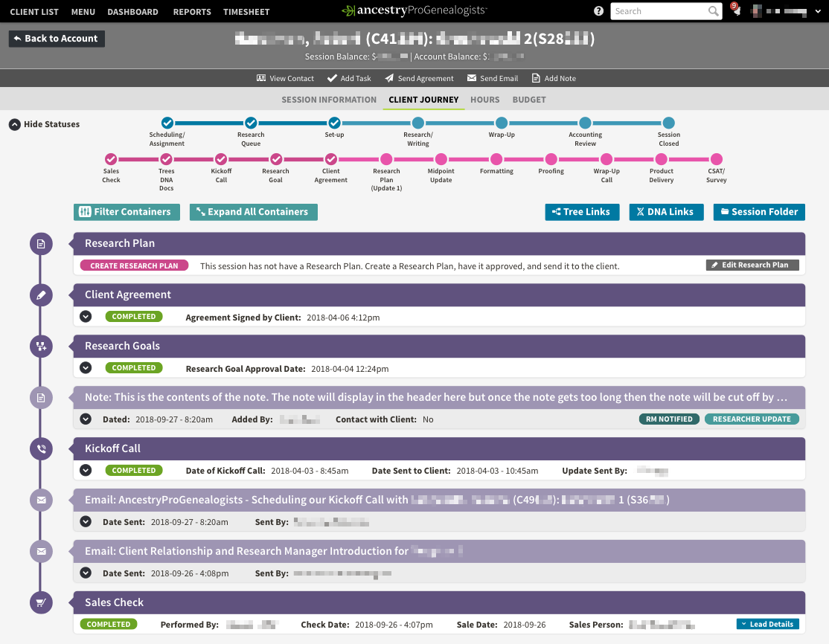
Task: Switch to the Session Information tab
Action: tap(329, 100)
